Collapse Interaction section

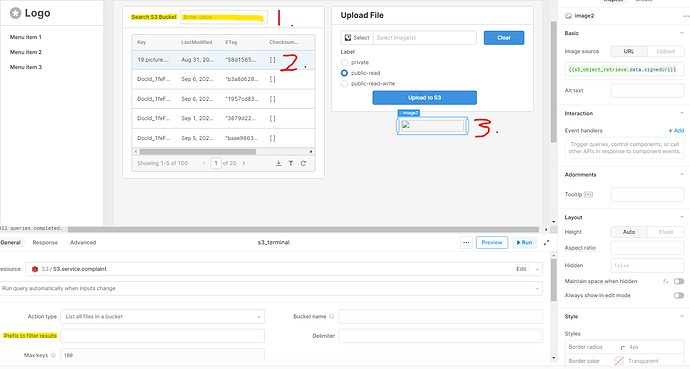[x=681, y=113]
